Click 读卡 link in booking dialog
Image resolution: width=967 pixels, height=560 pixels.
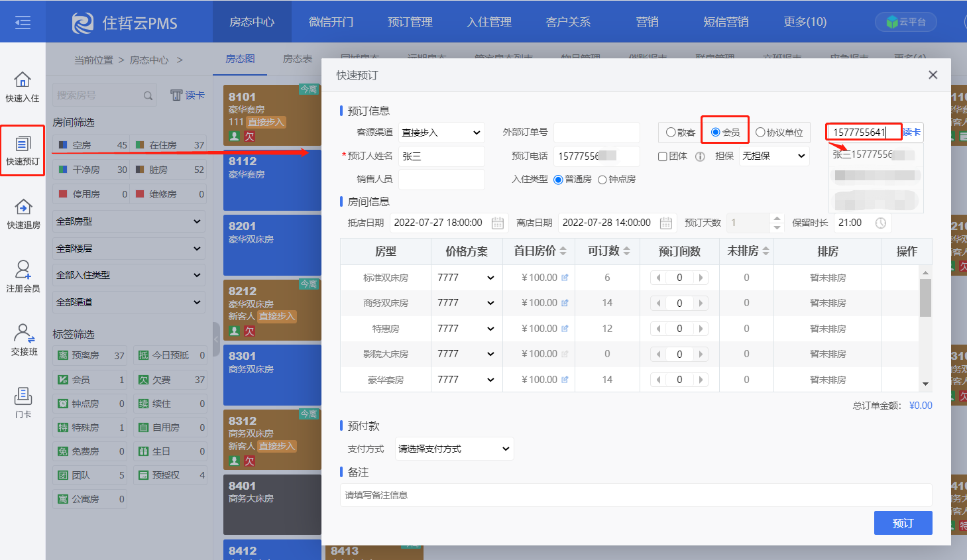pyautogui.click(x=911, y=133)
